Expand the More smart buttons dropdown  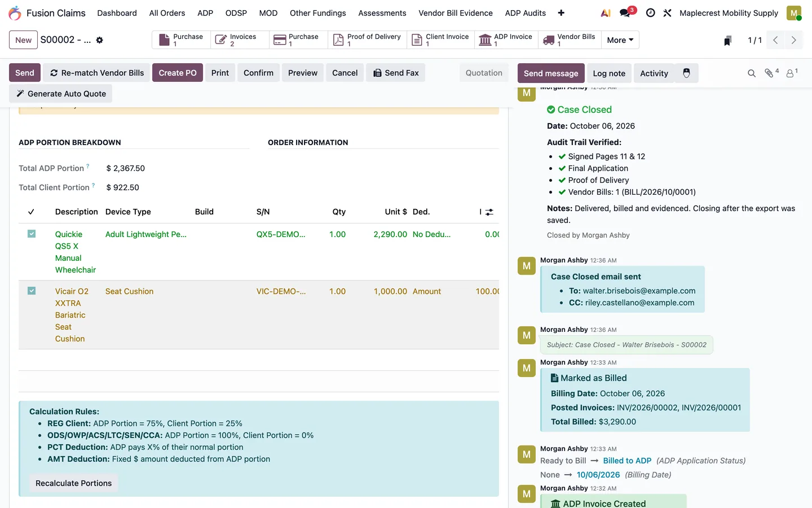coord(620,40)
